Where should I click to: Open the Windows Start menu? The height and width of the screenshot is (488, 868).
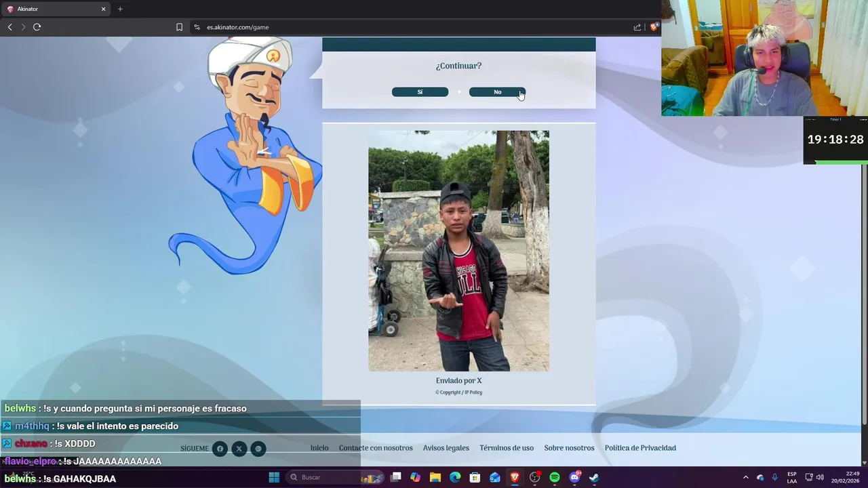274,477
